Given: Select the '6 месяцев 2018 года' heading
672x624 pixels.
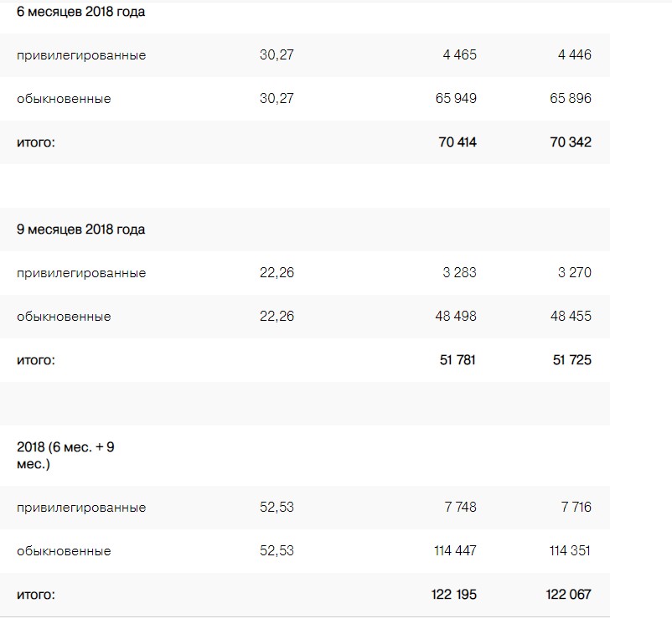Looking at the screenshot, I should 80,12.
